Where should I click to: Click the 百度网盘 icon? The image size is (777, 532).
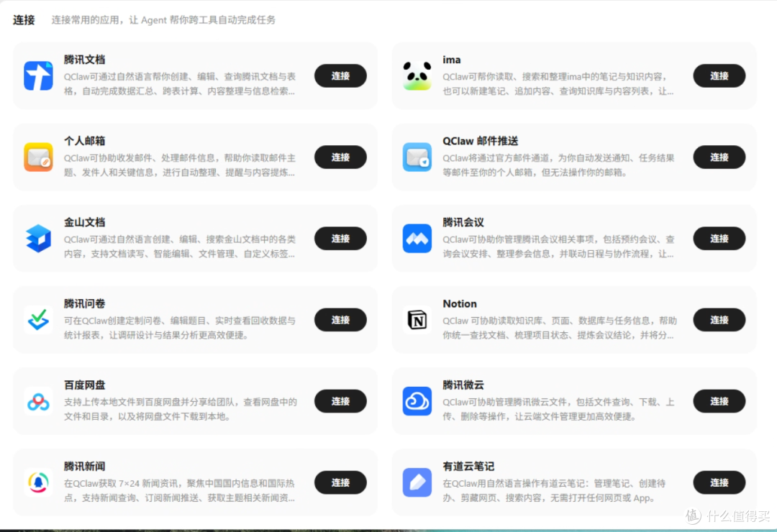pyautogui.click(x=38, y=401)
